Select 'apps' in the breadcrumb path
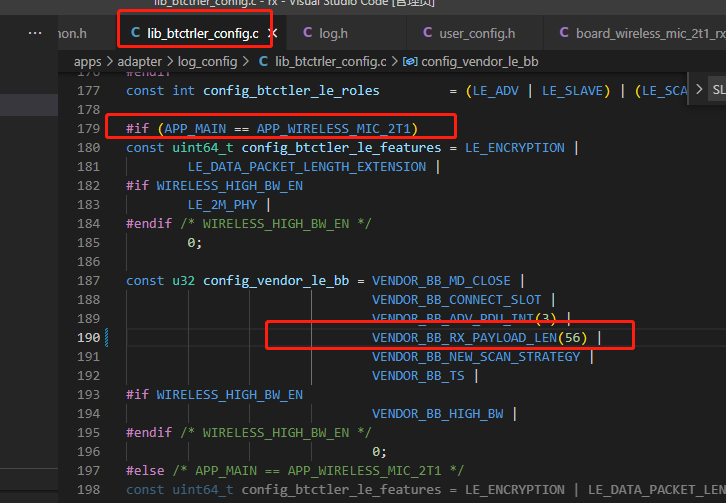 pos(88,62)
